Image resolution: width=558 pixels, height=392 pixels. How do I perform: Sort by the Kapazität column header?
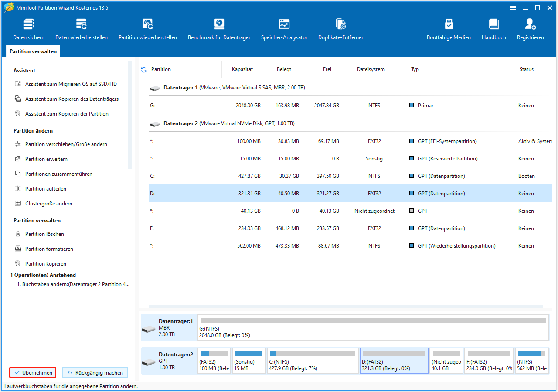[x=243, y=69]
